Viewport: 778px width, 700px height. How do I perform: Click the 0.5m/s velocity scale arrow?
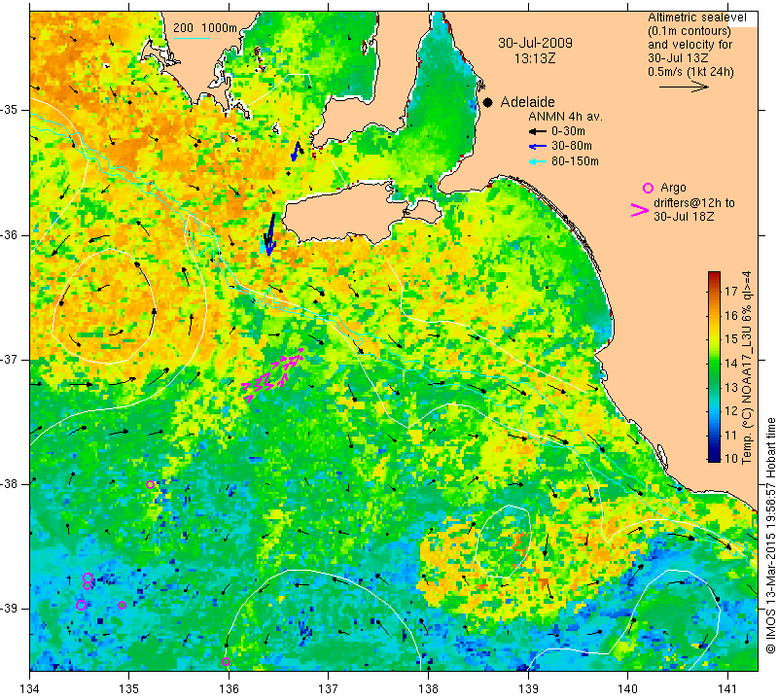pyautogui.click(x=684, y=87)
